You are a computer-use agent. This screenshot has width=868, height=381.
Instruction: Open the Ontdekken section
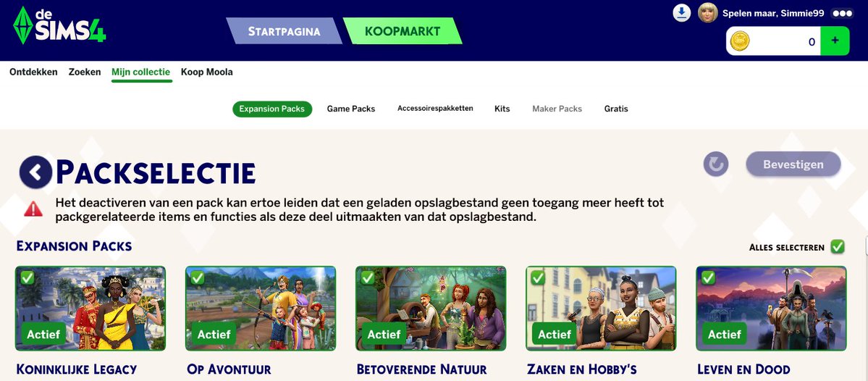(33, 72)
